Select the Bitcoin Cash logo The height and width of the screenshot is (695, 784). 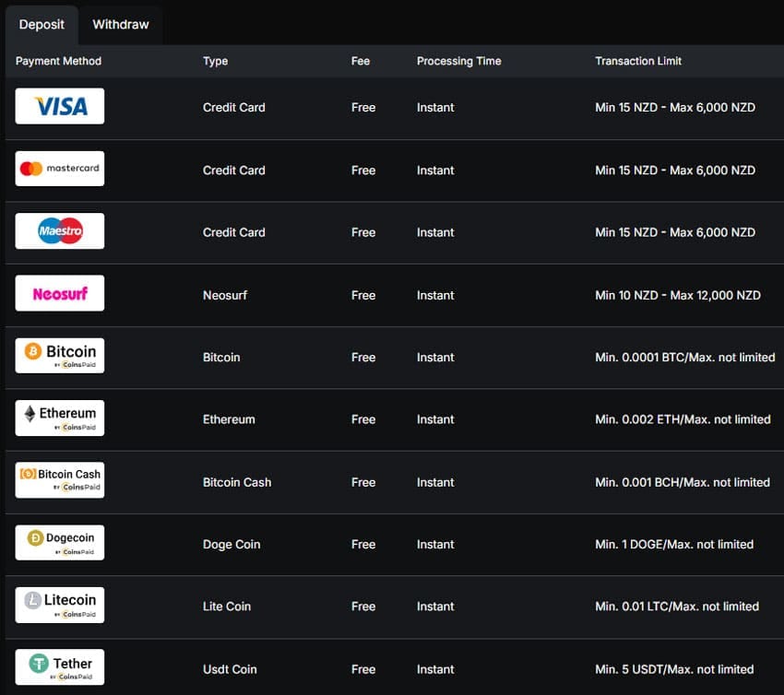[x=59, y=479]
